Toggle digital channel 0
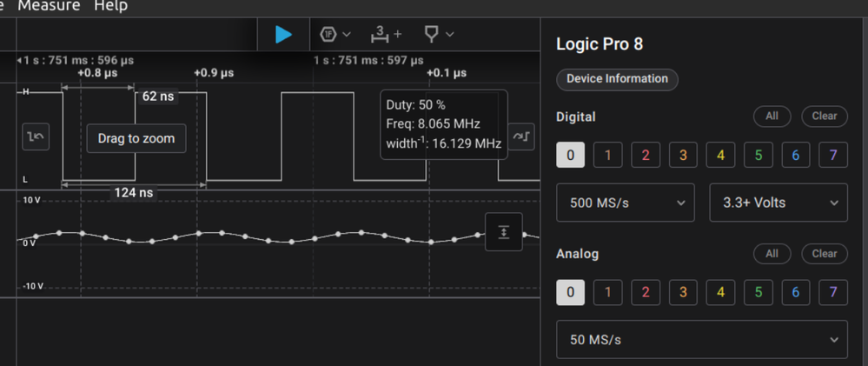This screenshot has width=868, height=366. (570, 156)
